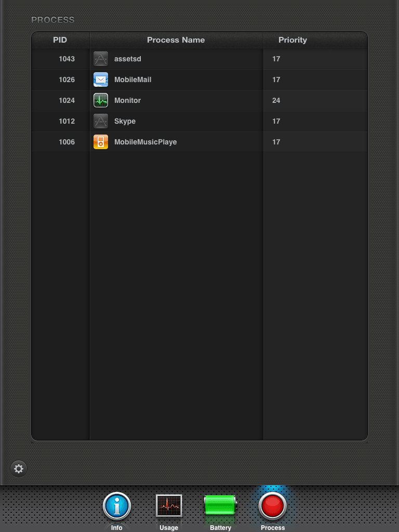Image resolution: width=399 pixels, height=532 pixels.
Task: Select the Process tab
Action: pyautogui.click(x=273, y=511)
